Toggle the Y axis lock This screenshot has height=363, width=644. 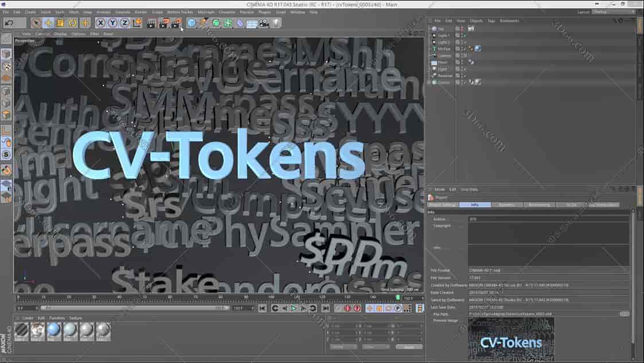111,23
